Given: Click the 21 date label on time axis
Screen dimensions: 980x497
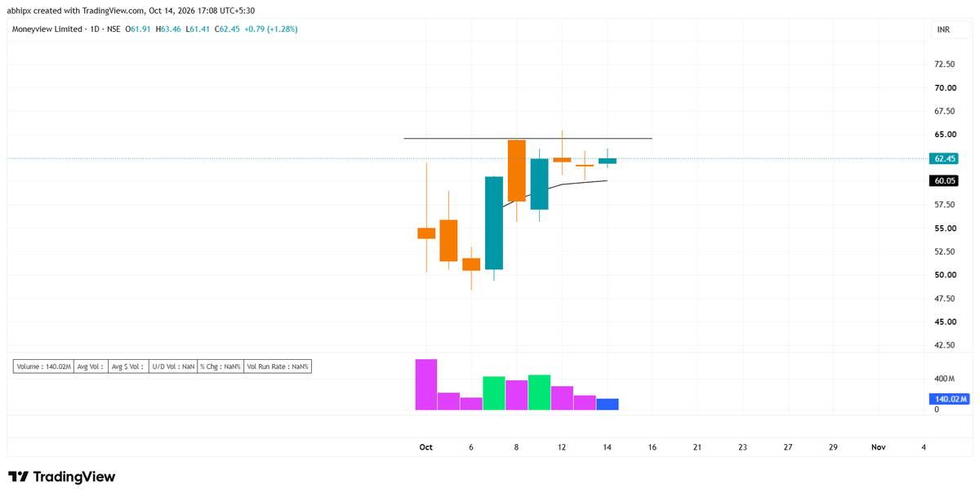Looking at the screenshot, I should click(697, 447).
